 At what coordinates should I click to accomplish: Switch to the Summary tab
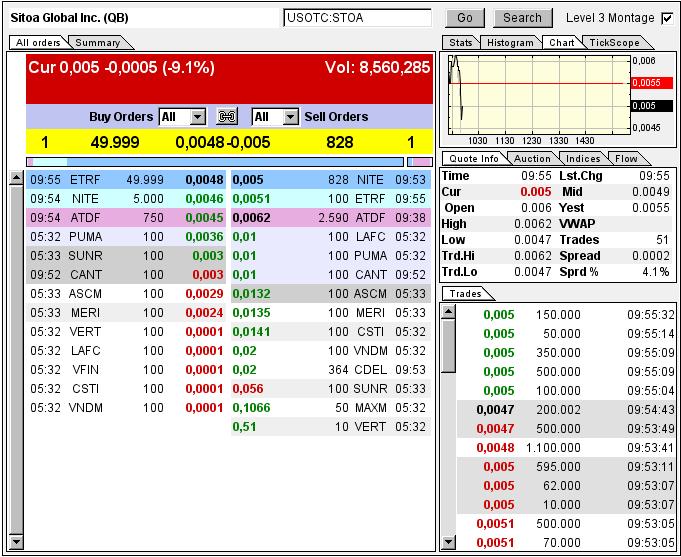coord(97,43)
